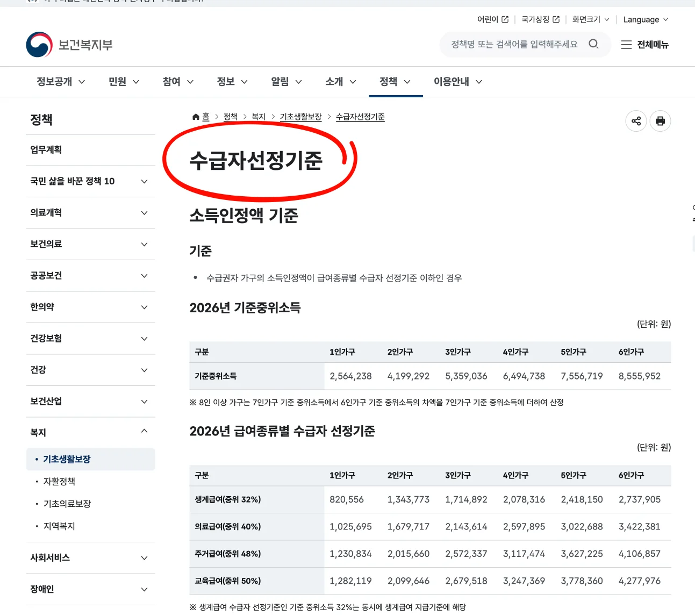Viewport: 695px width, 616px height.
Task: Click the home icon in breadcrumb
Action: [196, 117]
